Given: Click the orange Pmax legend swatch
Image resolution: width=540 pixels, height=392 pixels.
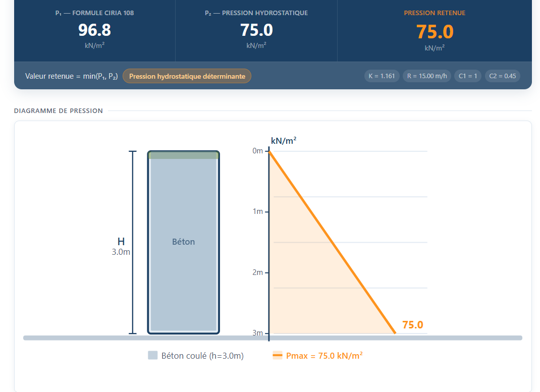Looking at the screenshot, I should pyautogui.click(x=277, y=355).
